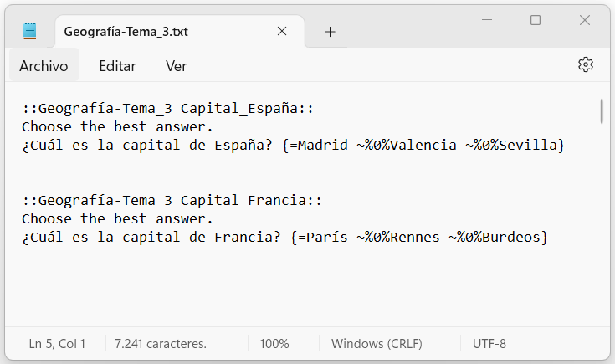Click Ln 5, Col 1 position indicator
The width and height of the screenshot is (615, 364).
[x=57, y=344]
